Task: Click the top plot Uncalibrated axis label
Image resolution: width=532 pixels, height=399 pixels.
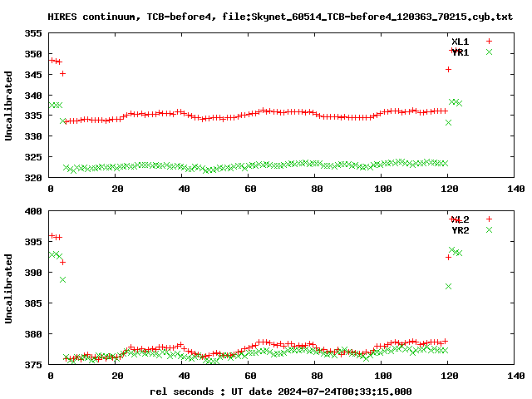Action: point(8,106)
